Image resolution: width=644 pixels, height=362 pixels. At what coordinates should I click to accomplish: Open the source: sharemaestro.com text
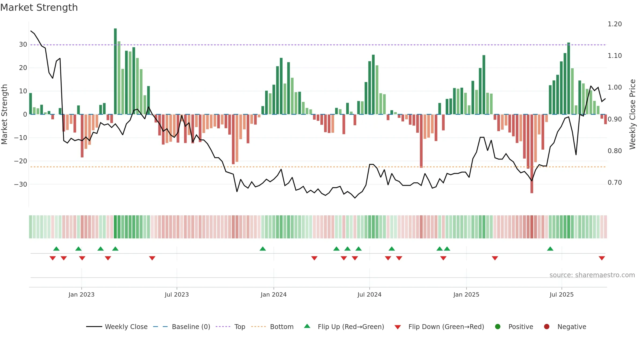(592, 275)
